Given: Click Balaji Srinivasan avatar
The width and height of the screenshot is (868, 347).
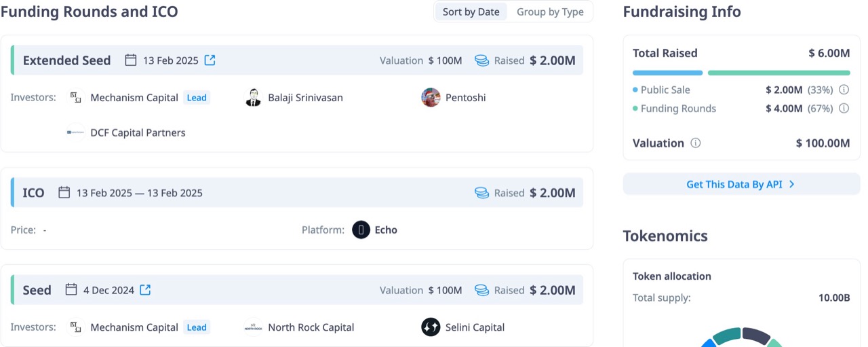Looking at the screenshot, I should click(253, 98).
